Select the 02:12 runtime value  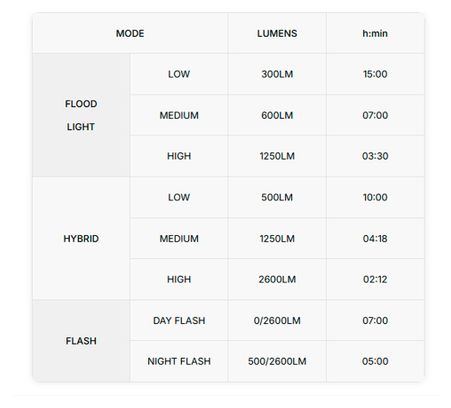click(x=375, y=279)
